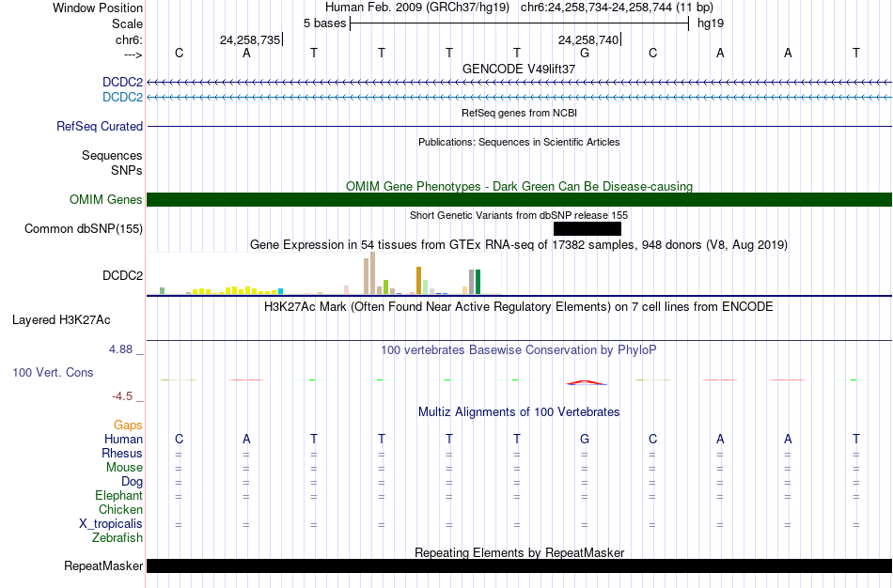Click the Window Position label
This screenshot has height=588, width=893.
98,8
